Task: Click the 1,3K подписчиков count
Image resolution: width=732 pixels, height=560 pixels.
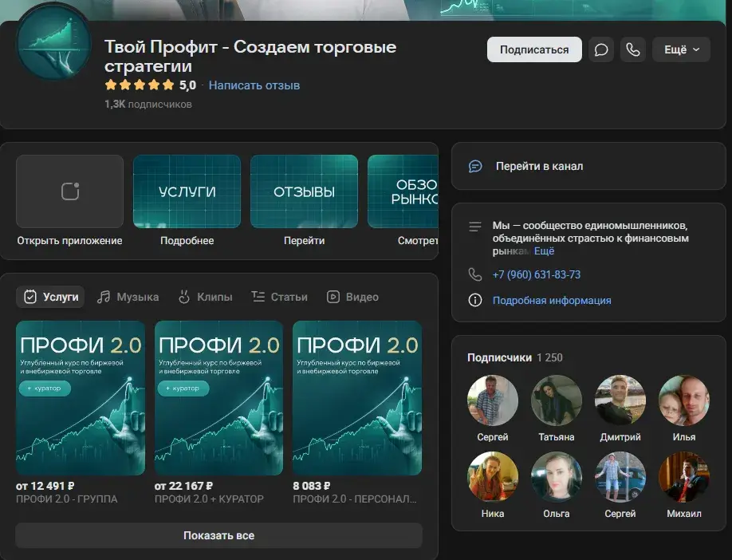Action: point(148,105)
